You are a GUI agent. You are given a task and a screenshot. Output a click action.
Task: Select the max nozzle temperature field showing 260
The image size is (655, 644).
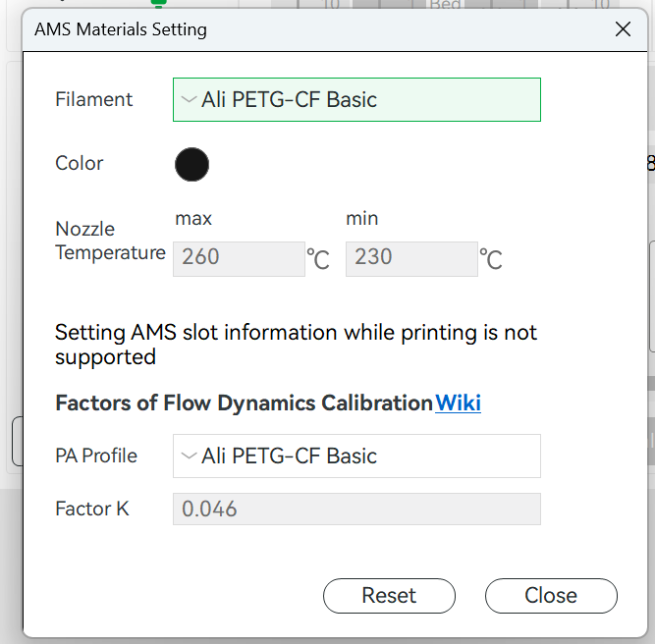[239, 258]
